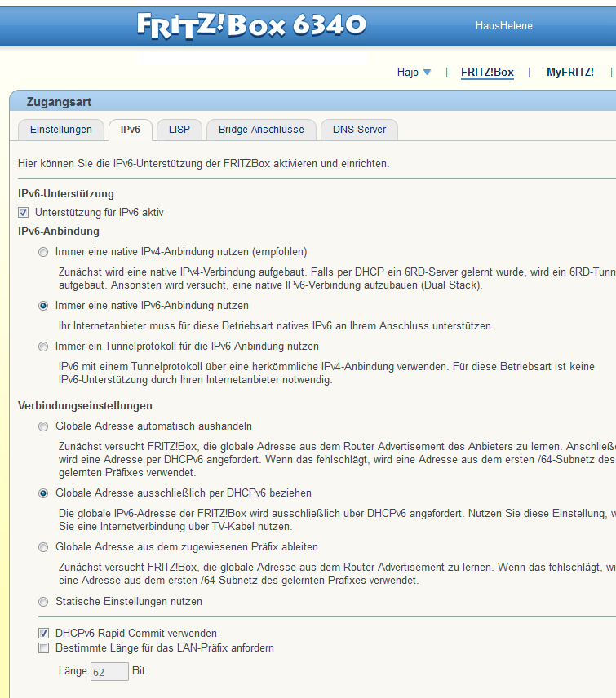Enable Bestimmte Länge für LAN-Präfix anfordern

tap(43, 648)
